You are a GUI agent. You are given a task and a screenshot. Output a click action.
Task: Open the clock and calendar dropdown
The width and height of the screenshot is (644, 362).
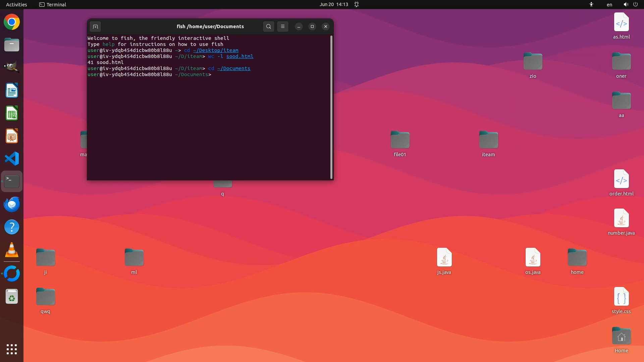tap(333, 4)
